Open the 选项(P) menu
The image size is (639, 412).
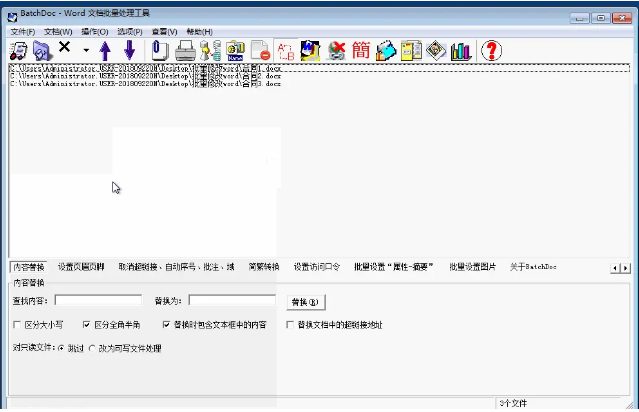130,32
